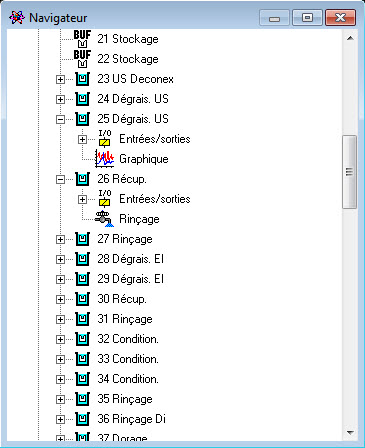Click the tank icon for 34 Condition.

pyautogui.click(x=82, y=379)
